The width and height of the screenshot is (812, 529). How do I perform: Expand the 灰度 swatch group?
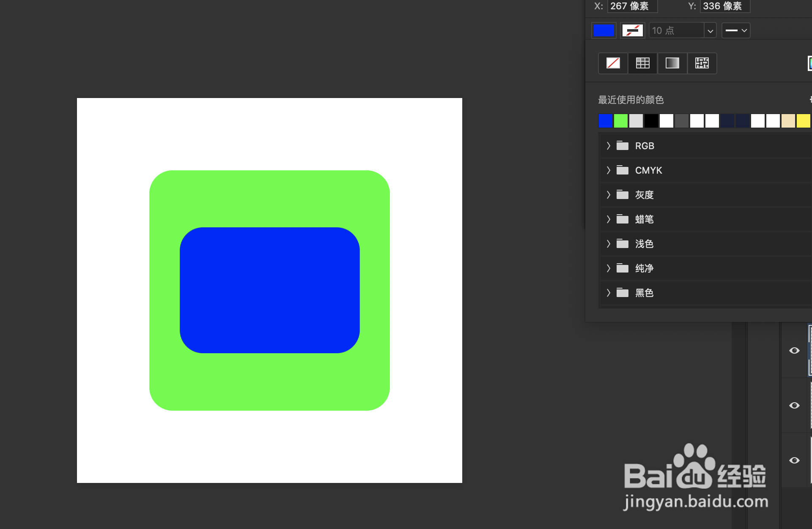pyautogui.click(x=609, y=195)
